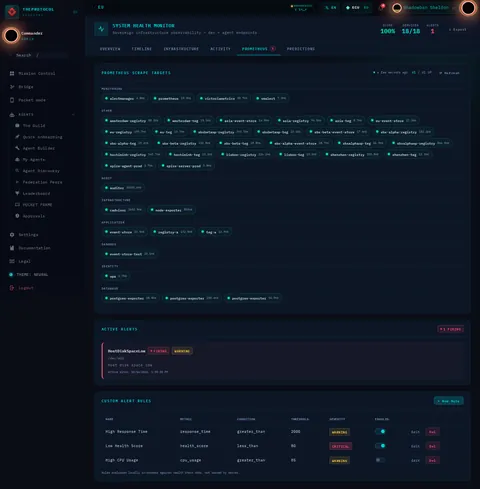Select the Prometheus tab

(259, 49)
